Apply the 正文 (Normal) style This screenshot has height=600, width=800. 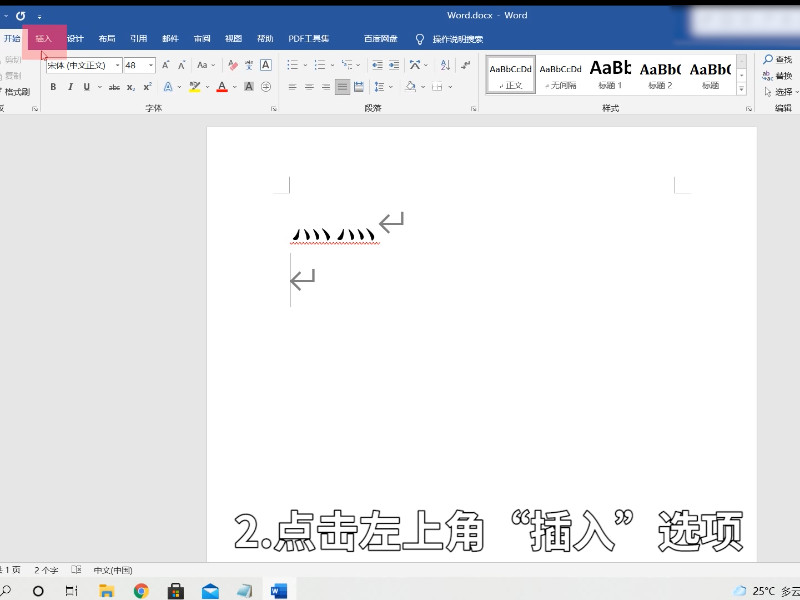coord(511,75)
